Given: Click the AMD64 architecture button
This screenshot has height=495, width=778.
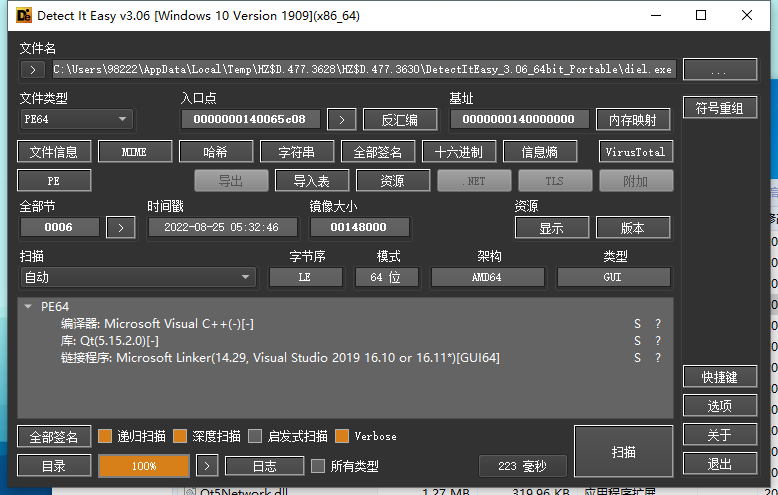Looking at the screenshot, I should (x=487, y=277).
